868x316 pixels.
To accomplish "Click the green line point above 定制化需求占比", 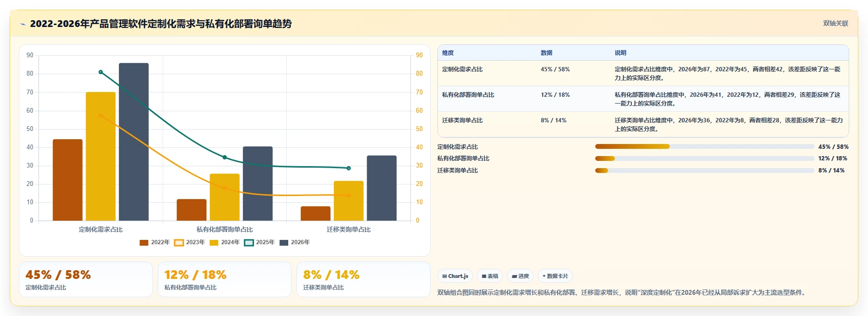I will coord(101,72).
